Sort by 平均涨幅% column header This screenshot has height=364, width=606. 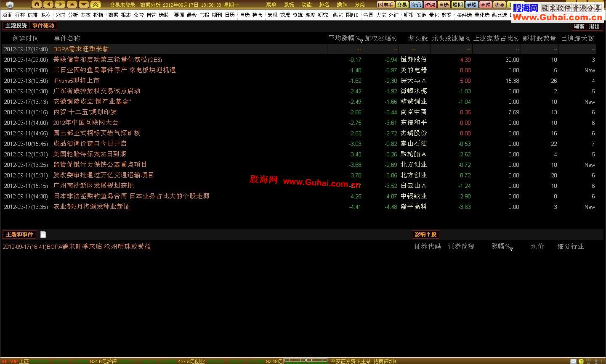(x=345, y=38)
